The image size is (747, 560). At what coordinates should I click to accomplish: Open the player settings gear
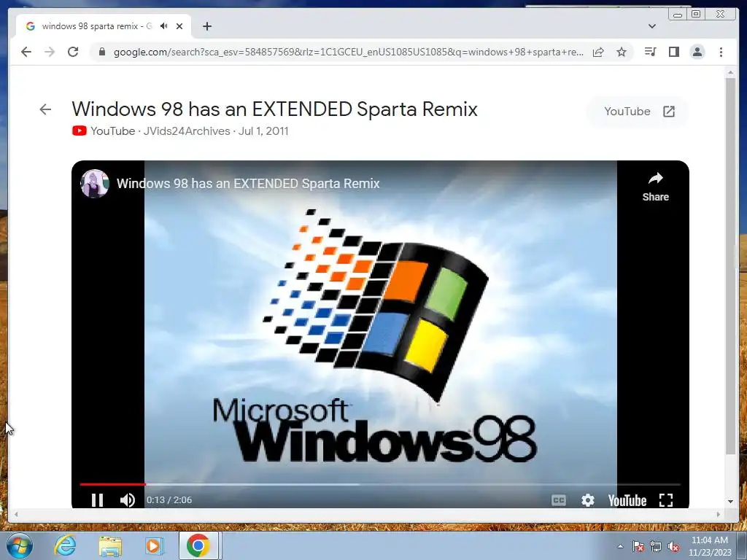click(588, 500)
